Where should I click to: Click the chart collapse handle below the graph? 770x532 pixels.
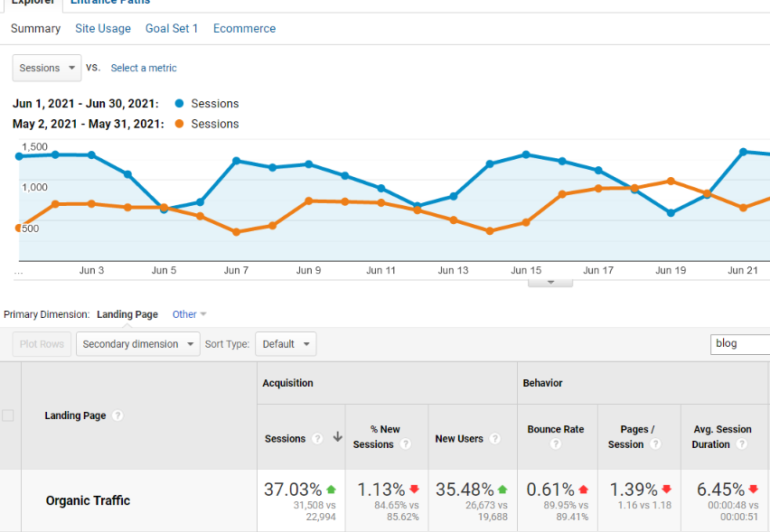(550, 282)
